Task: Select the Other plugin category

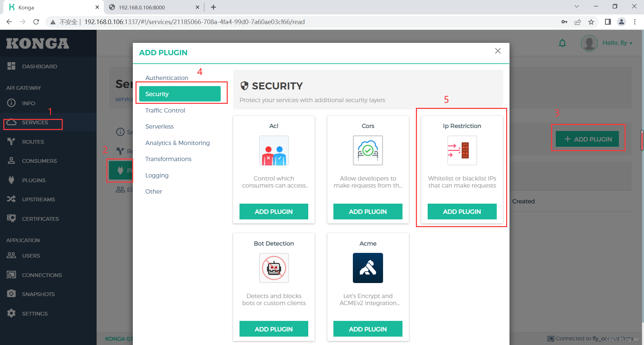Action: point(154,191)
